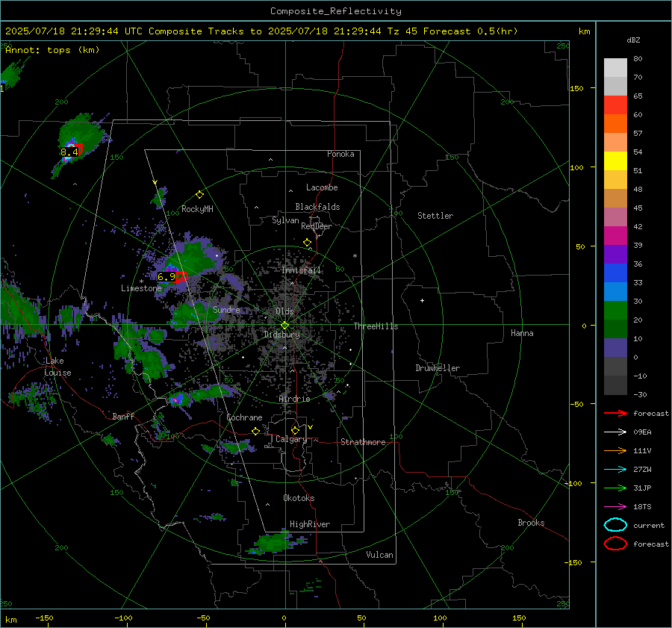Click the yellow radar-center diamond near Olds
The height and width of the screenshot is (628, 672).
click(284, 326)
